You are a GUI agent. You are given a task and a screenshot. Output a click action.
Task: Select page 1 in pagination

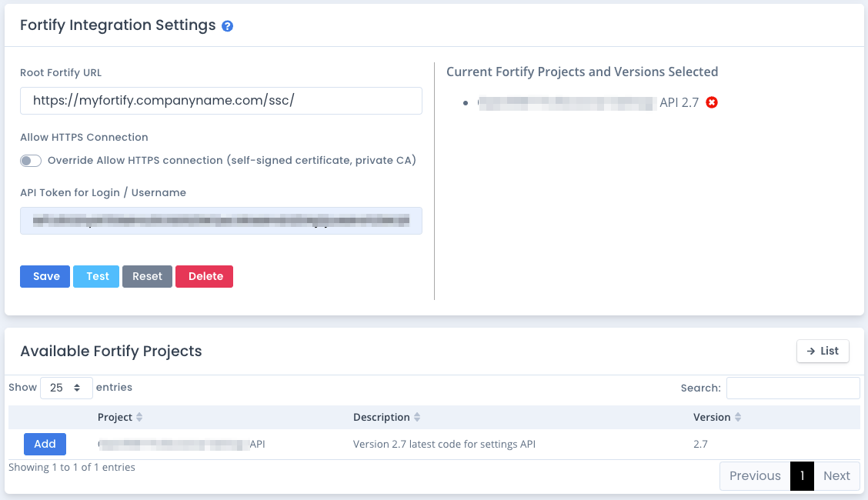[802, 475]
